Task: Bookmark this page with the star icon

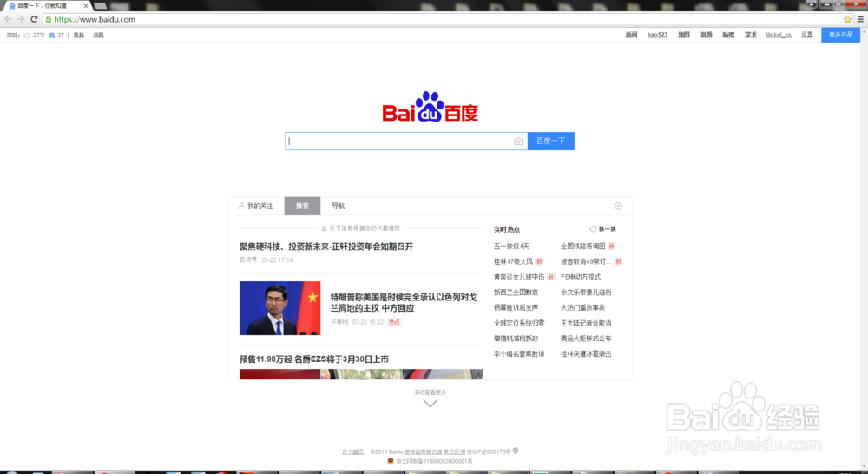Action: (847, 19)
